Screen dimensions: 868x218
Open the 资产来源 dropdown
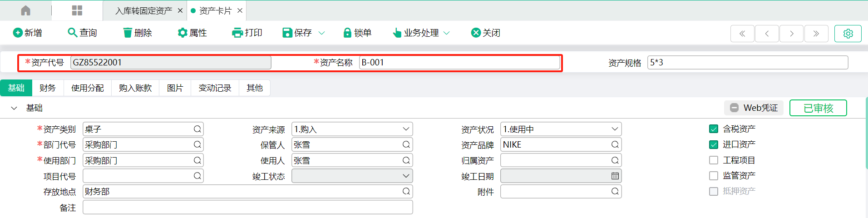pyautogui.click(x=352, y=129)
